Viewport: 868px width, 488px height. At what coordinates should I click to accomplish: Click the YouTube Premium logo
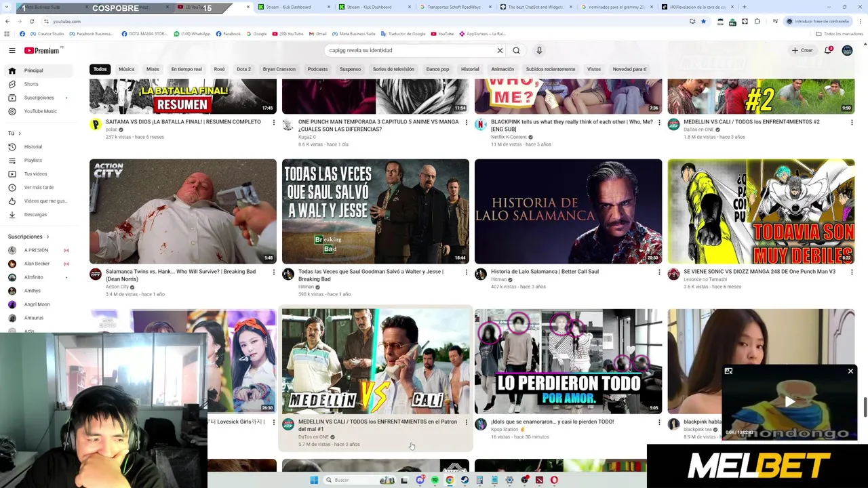click(42, 50)
